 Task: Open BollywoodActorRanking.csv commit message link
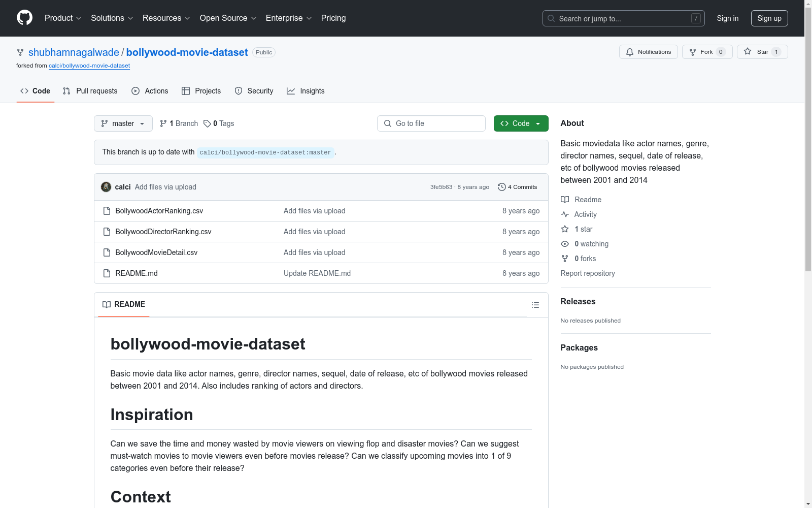pyautogui.click(x=314, y=211)
